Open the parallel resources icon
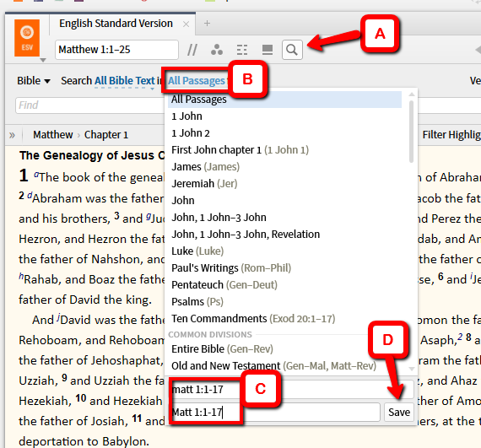Viewport: 481px width, 448px height. coord(192,50)
